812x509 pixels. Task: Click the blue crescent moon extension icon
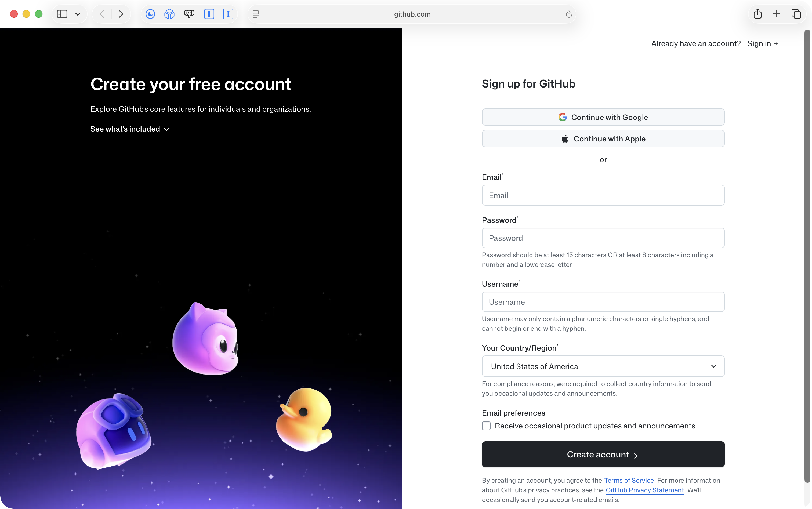(x=150, y=14)
